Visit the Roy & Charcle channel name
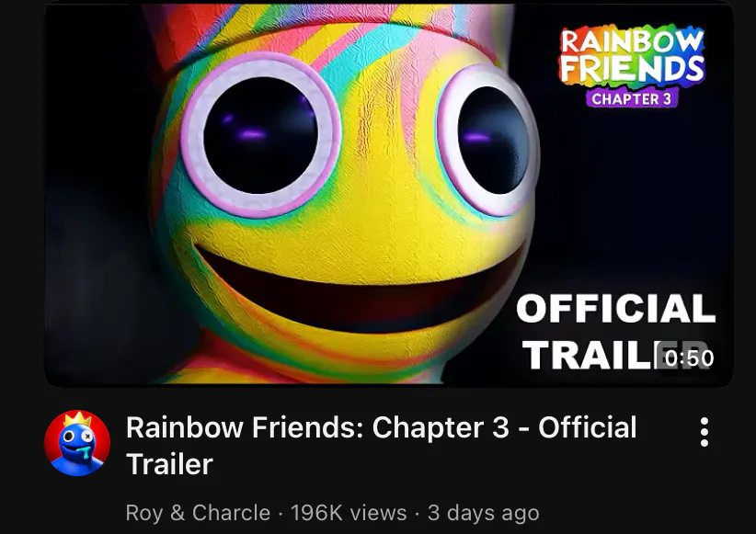This screenshot has width=756, height=534. (198, 513)
